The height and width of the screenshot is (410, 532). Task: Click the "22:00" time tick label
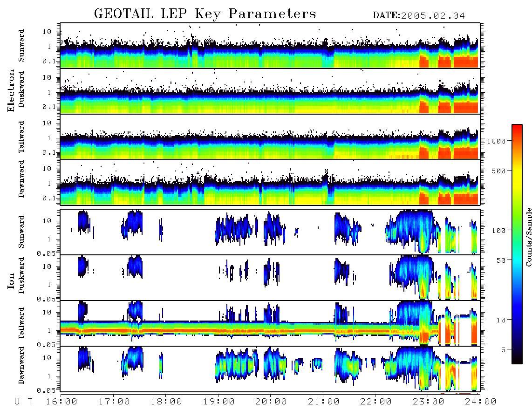(x=376, y=402)
